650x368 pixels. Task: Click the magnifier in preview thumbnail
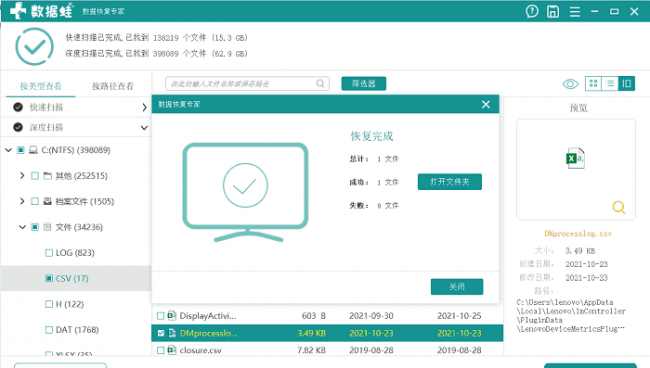click(x=618, y=207)
